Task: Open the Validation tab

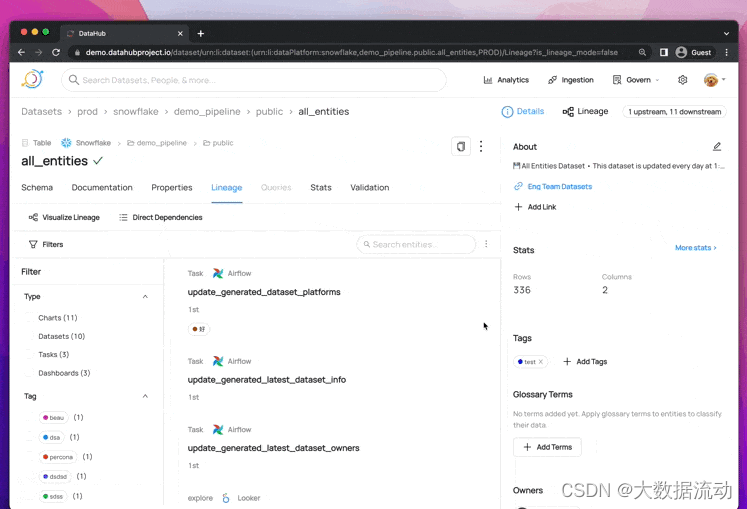Action: [370, 188]
